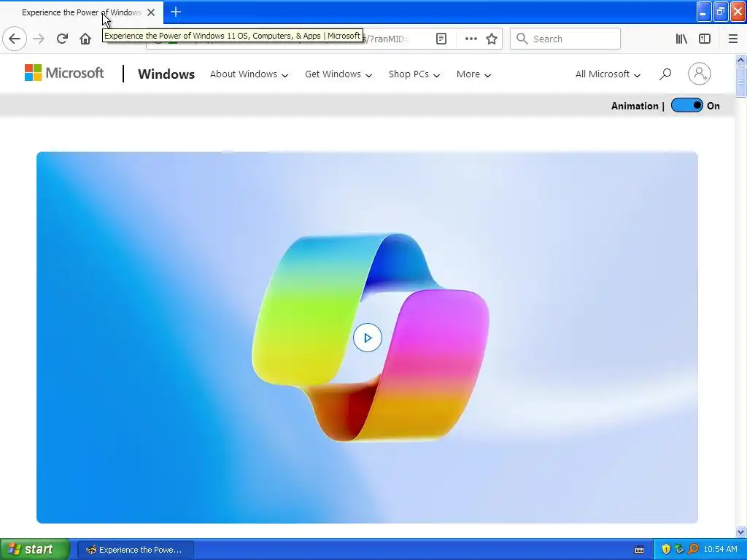Bookmark this page with the star

[492, 39]
